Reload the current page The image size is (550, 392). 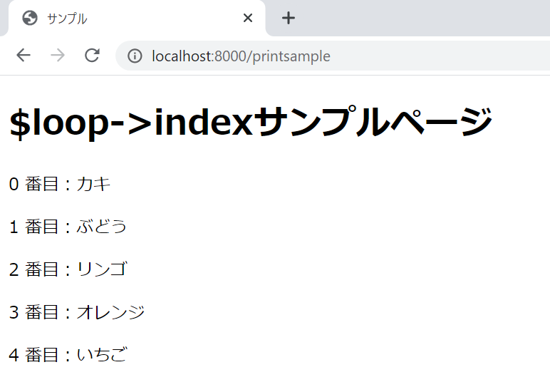tap(92, 56)
